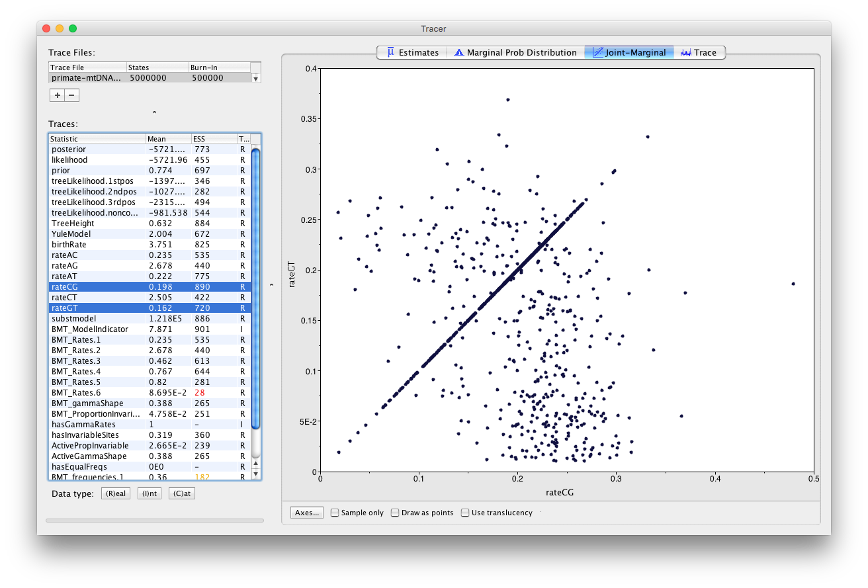Open the burn-in dropdown arrow
This screenshot has width=868, height=588.
[x=256, y=78]
